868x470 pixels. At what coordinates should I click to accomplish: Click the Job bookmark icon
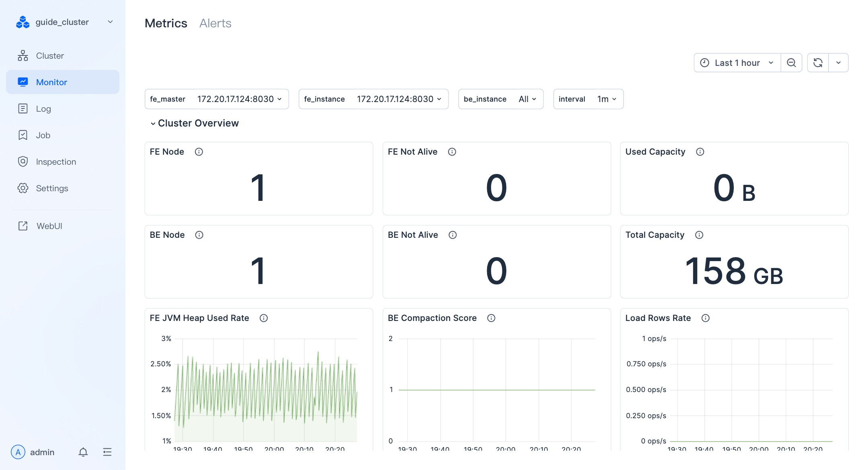(23, 135)
